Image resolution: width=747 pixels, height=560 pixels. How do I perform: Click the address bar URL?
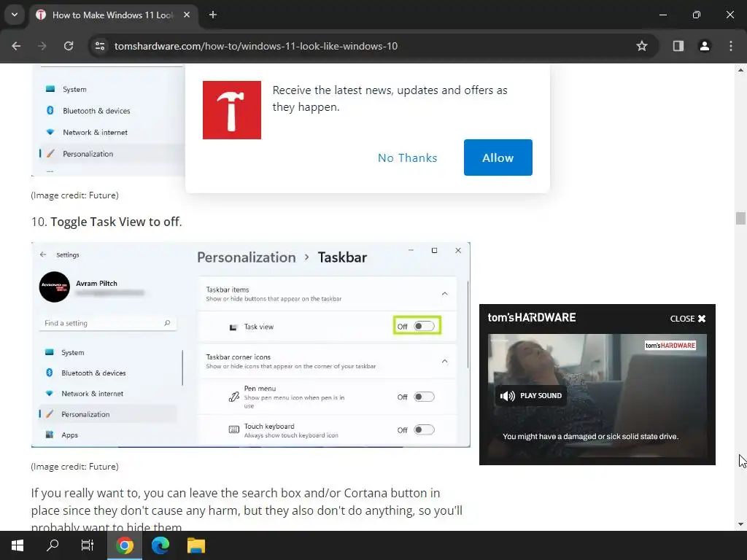click(x=256, y=46)
